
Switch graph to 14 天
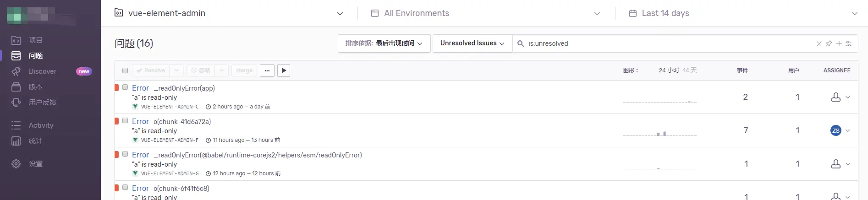[690, 70]
